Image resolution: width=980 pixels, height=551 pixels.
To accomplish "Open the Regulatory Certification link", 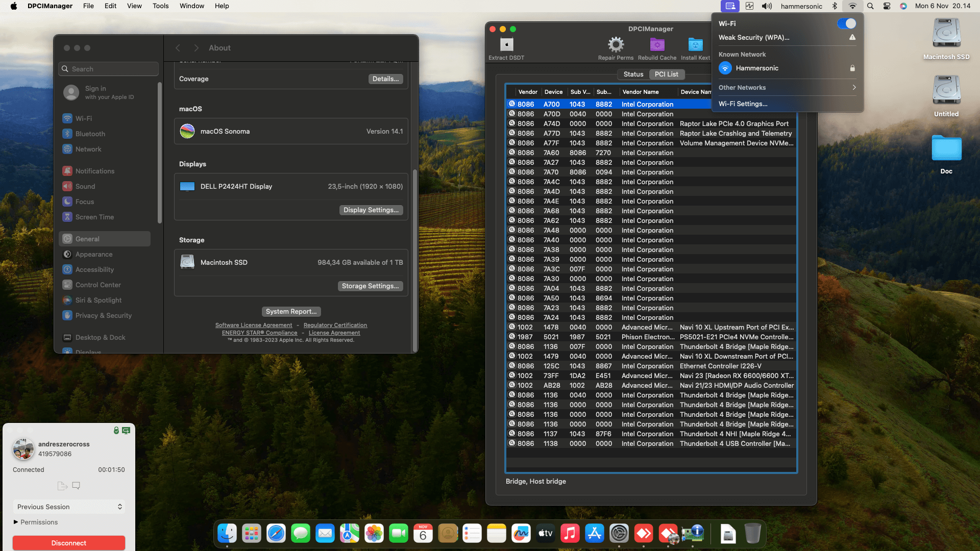I will pos(335,325).
